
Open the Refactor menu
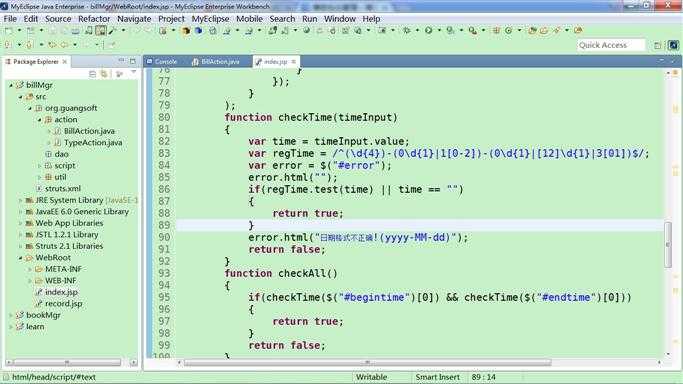pos(94,19)
